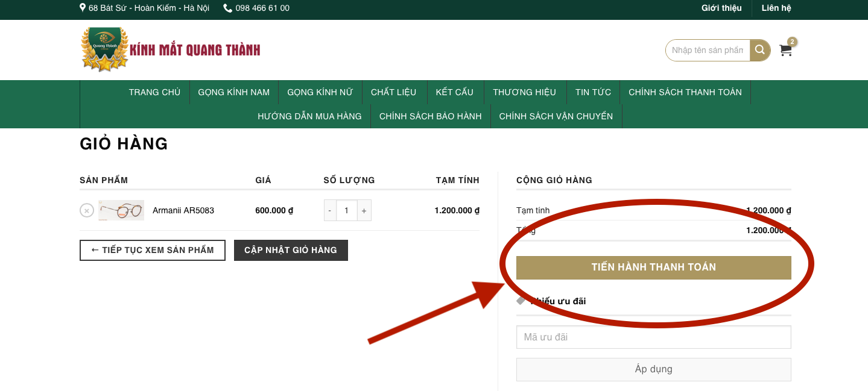The height and width of the screenshot is (391, 868).
Task: Focus the product name search field
Action: pos(708,51)
